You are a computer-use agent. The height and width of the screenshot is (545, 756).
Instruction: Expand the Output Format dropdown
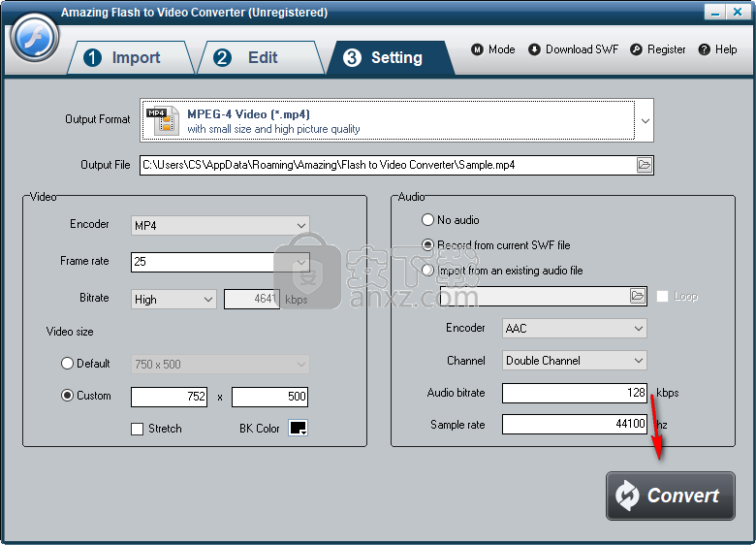pos(646,120)
